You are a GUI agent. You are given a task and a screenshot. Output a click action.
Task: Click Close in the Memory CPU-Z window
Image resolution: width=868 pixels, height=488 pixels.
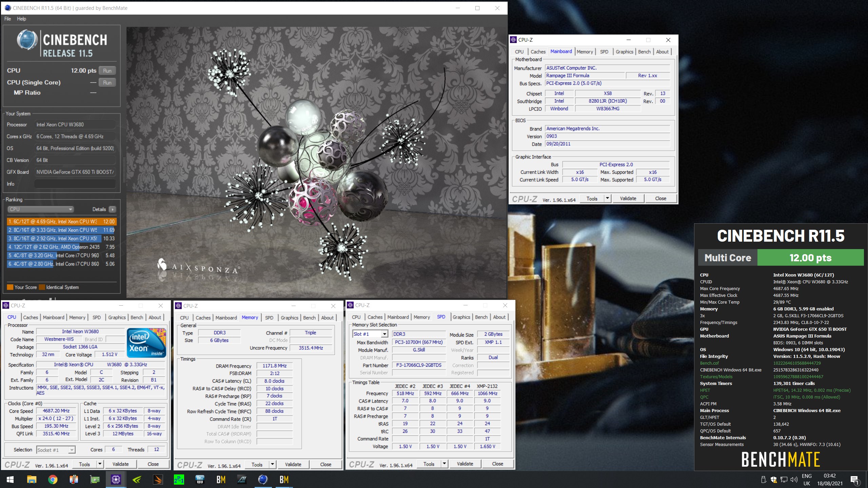tap(325, 465)
